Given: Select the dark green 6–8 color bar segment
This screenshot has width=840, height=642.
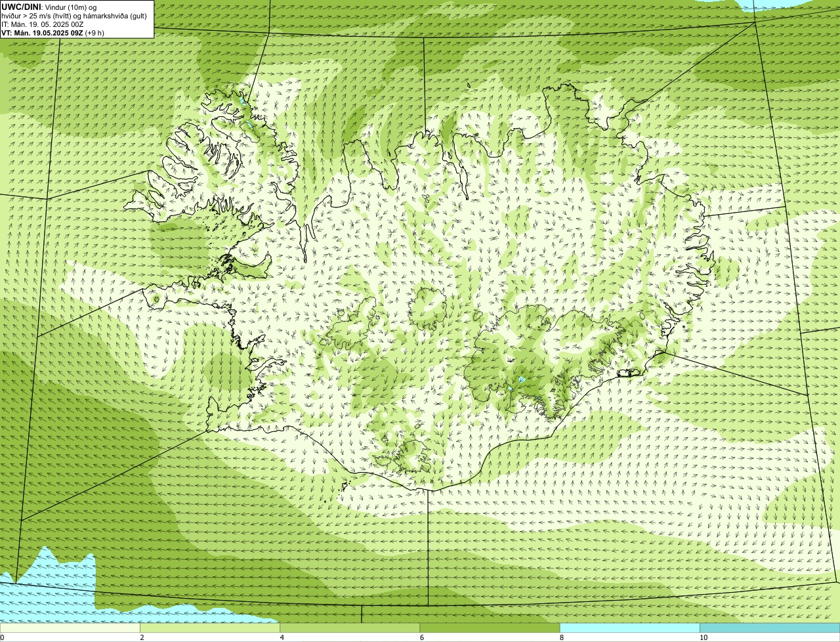Looking at the screenshot, I should (490, 628).
